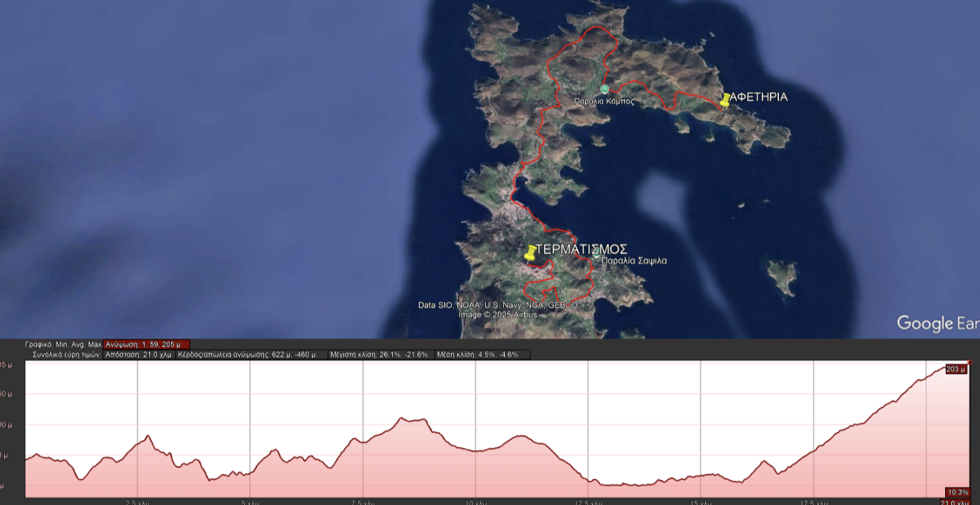Screen dimensions: 980x505
Task: Click the Παραλία Κάμπος label text
Action: click(604, 101)
